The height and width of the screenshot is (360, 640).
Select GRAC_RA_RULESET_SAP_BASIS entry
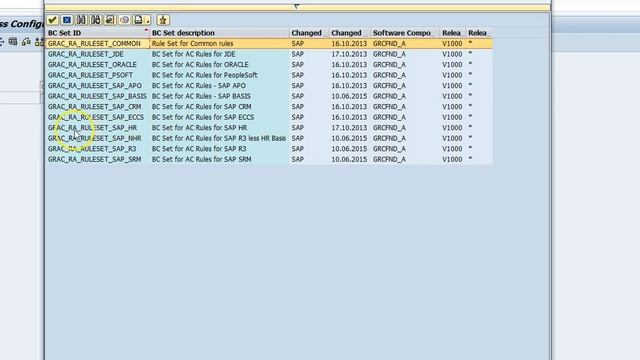pyautogui.click(x=97, y=96)
